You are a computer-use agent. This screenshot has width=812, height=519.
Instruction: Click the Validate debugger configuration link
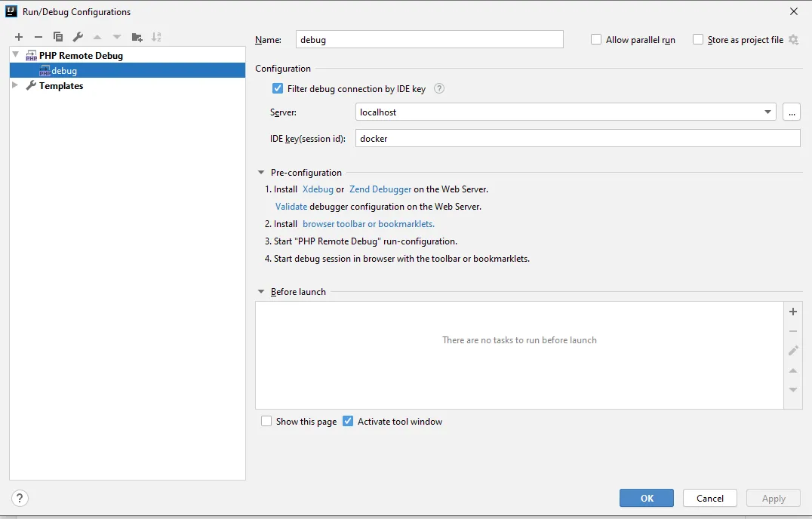click(x=291, y=207)
